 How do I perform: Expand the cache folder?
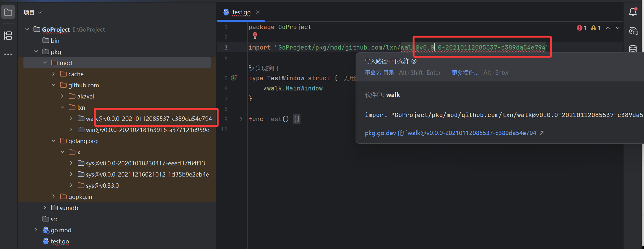pyautogui.click(x=54, y=74)
